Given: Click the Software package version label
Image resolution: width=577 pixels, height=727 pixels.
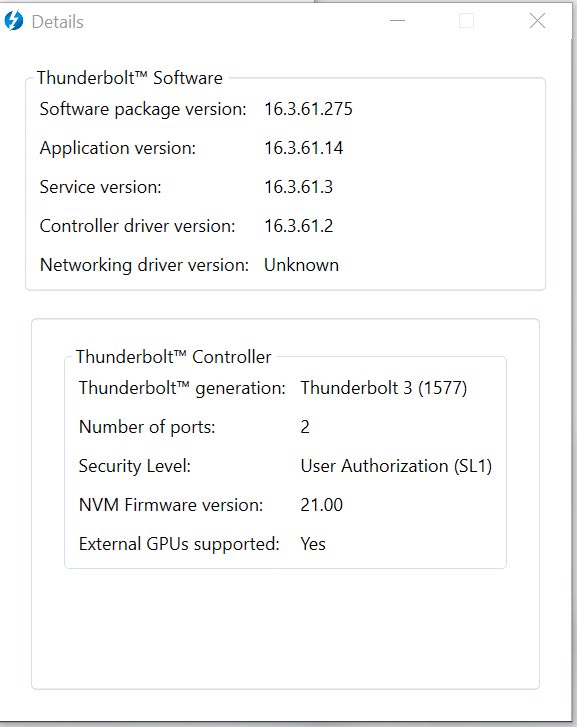Looking at the screenshot, I should [143, 109].
